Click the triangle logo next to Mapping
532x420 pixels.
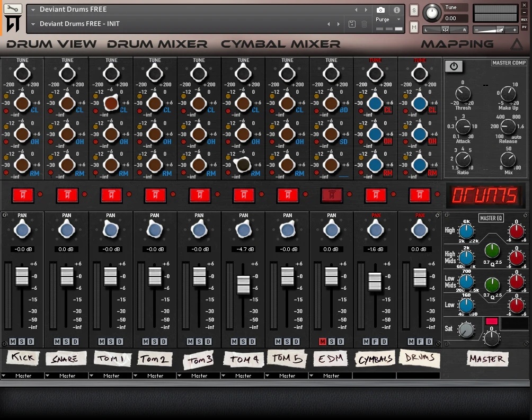click(x=517, y=44)
